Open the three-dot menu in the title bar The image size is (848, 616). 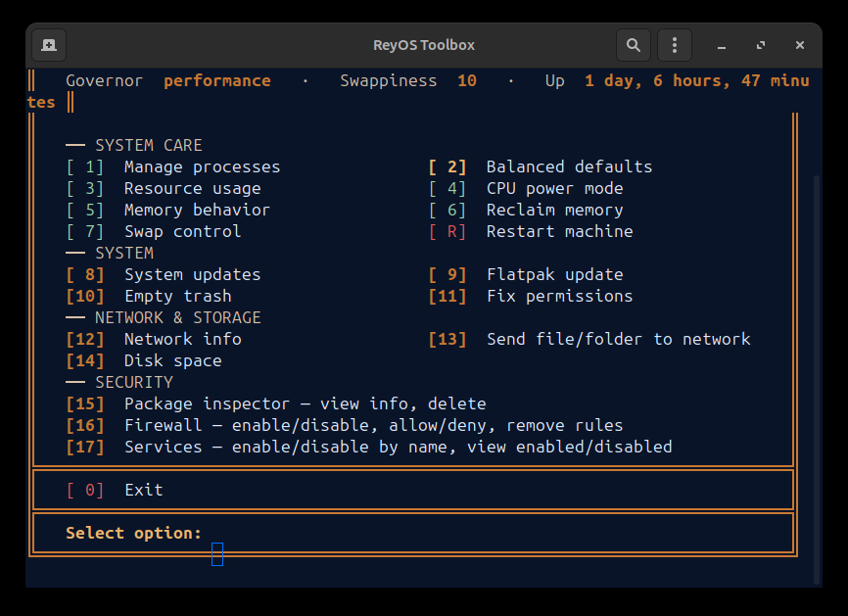pos(675,45)
